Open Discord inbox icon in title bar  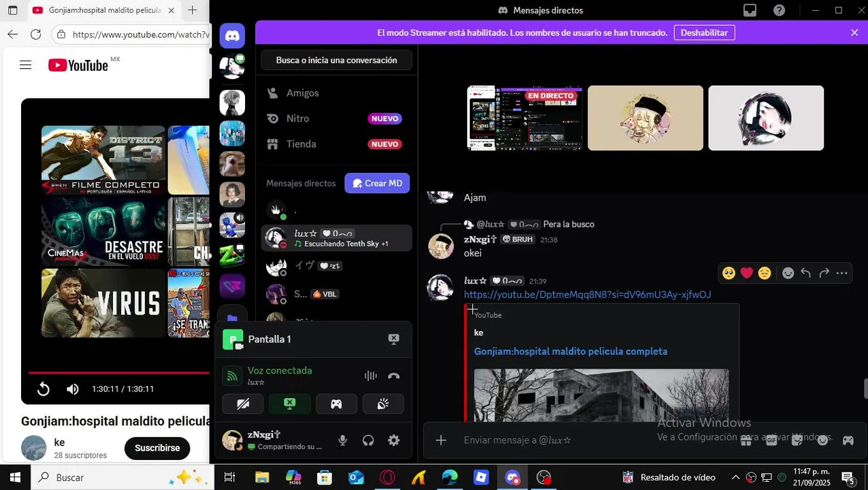click(x=750, y=10)
